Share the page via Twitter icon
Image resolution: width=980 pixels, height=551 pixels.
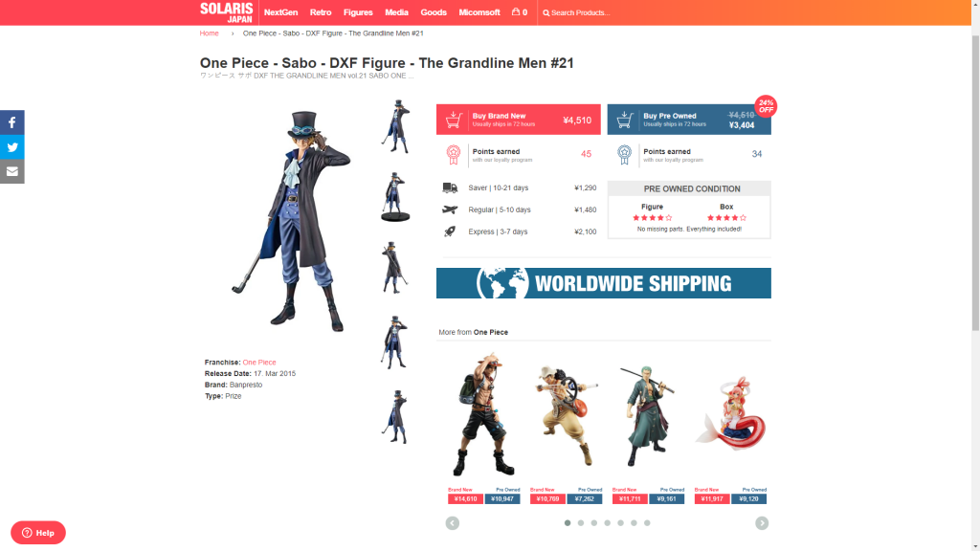11,147
